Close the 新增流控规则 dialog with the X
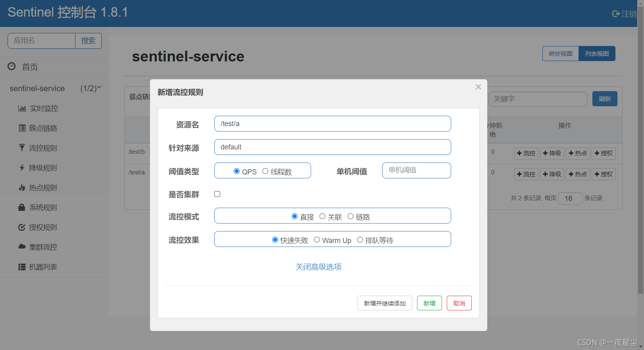Viewport: 644px width, 350px height. pyautogui.click(x=478, y=87)
